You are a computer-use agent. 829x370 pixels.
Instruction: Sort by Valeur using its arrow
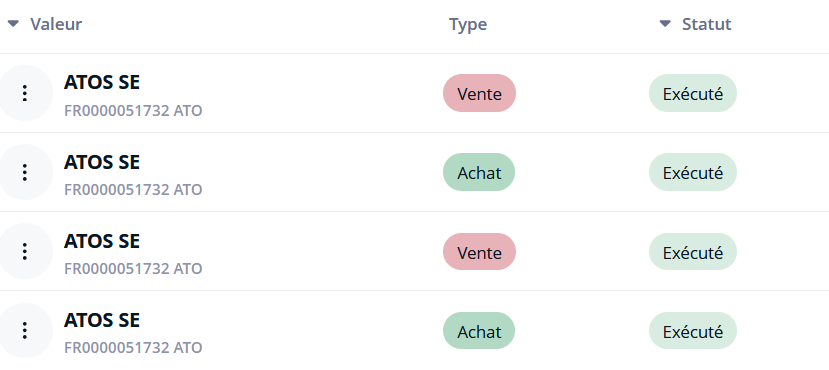click(13, 24)
